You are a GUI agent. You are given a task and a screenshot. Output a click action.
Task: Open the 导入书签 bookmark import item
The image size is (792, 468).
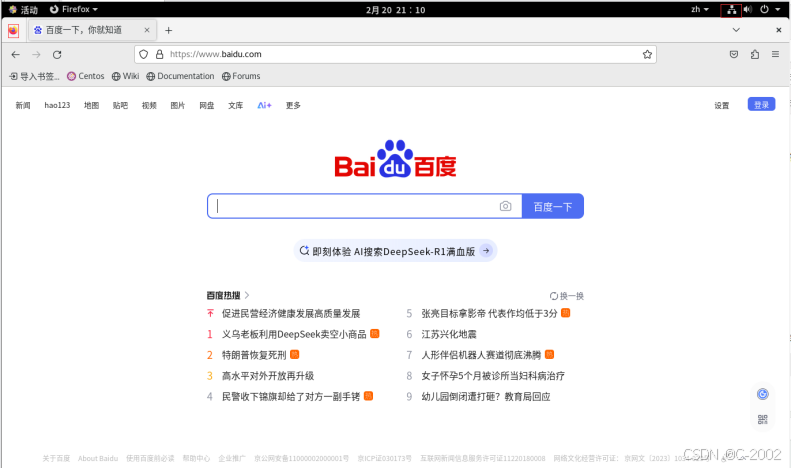click(34, 76)
